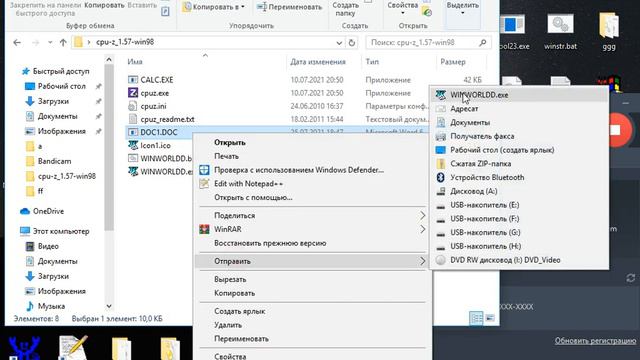Image resolution: width=640 pixels, height=360 pixels.
Task: Go up one folder level arrow
Action: point(63,42)
